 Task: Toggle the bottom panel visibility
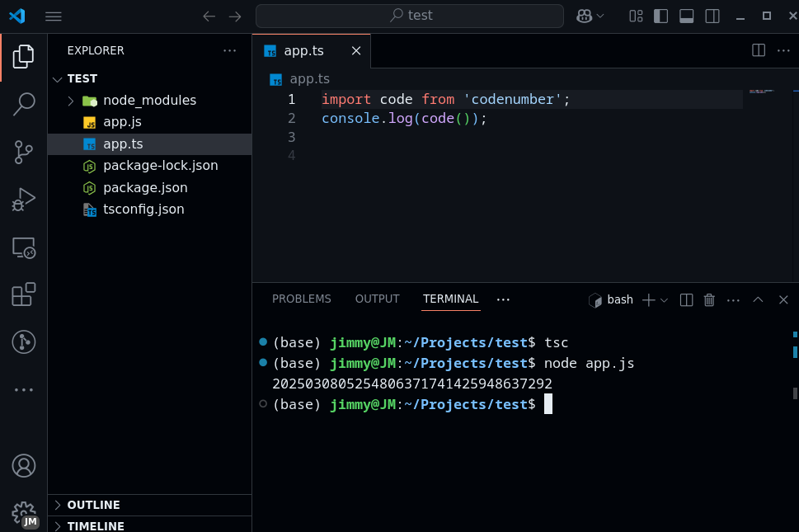pyautogui.click(x=686, y=16)
